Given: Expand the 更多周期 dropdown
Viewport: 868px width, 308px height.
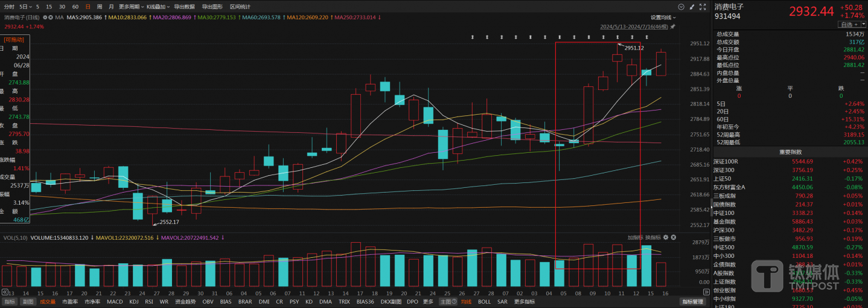Looking at the screenshot, I should point(131,7).
